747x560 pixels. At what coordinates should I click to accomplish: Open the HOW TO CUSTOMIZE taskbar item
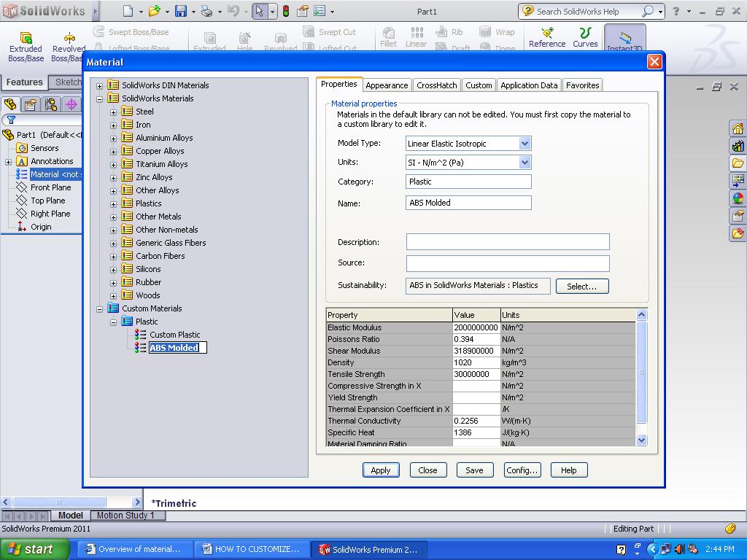point(252,549)
